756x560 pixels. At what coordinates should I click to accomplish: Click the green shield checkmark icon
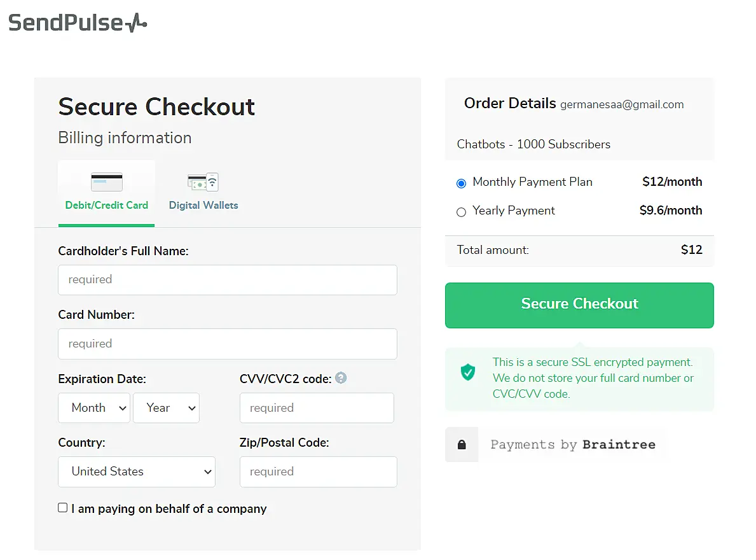pyautogui.click(x=468, y=372)
